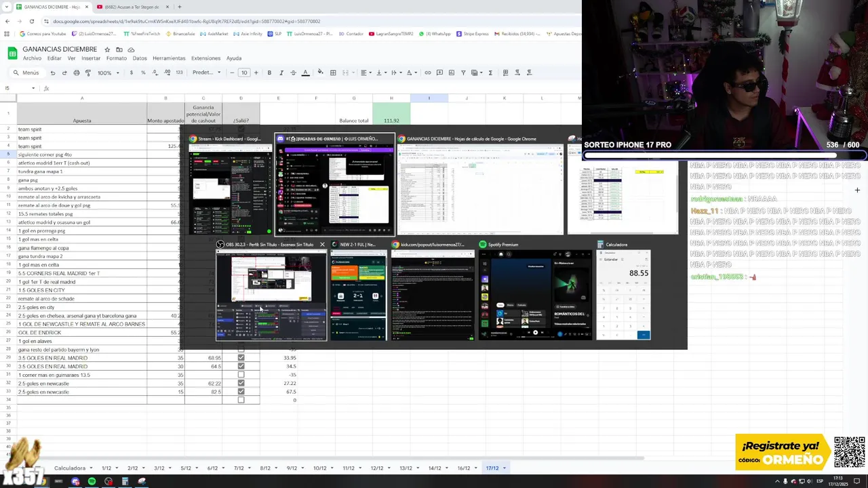The width and height of the screenshot is (868, 488).
Task: Open the Editar menu
Action: [x=54, y=58]
